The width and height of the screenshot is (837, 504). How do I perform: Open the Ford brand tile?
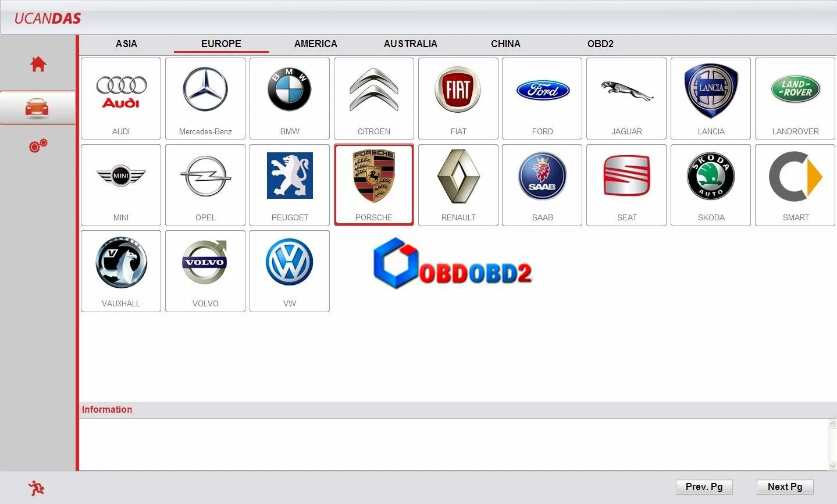click(x=542, y=98)
